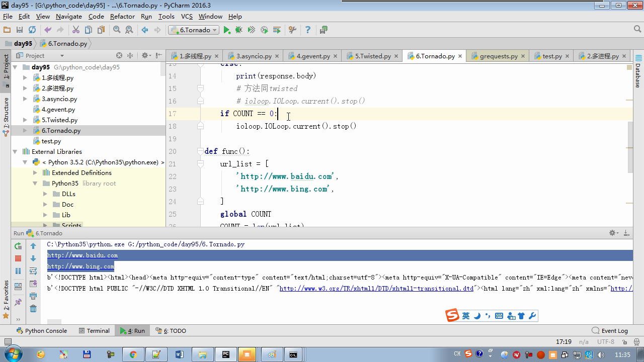The width and height of the screenshot is (644, 362).
Task: Open the Find magnifier in the toolbar
Action: coord(117,30)
